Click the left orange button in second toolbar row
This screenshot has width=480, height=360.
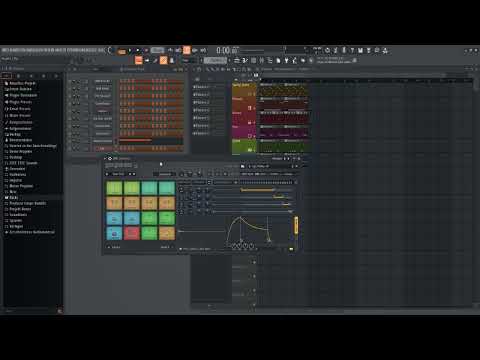coord(138,60)
